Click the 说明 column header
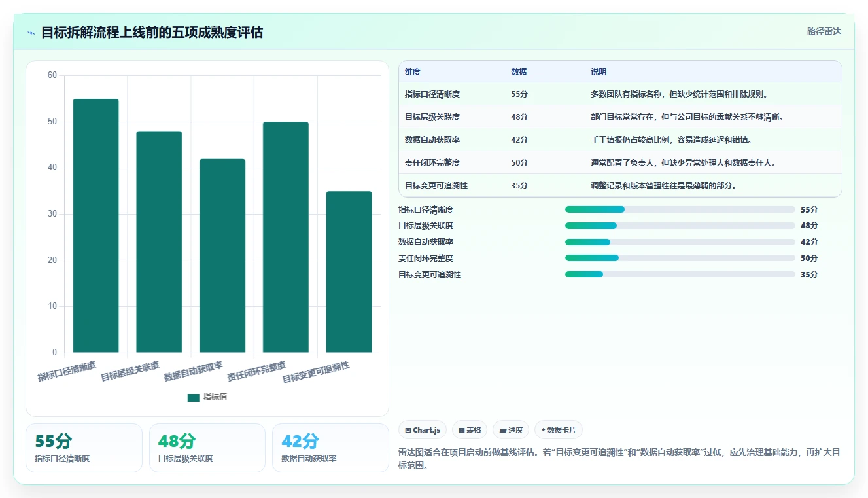The image size is (868, 498). point(599,72)
